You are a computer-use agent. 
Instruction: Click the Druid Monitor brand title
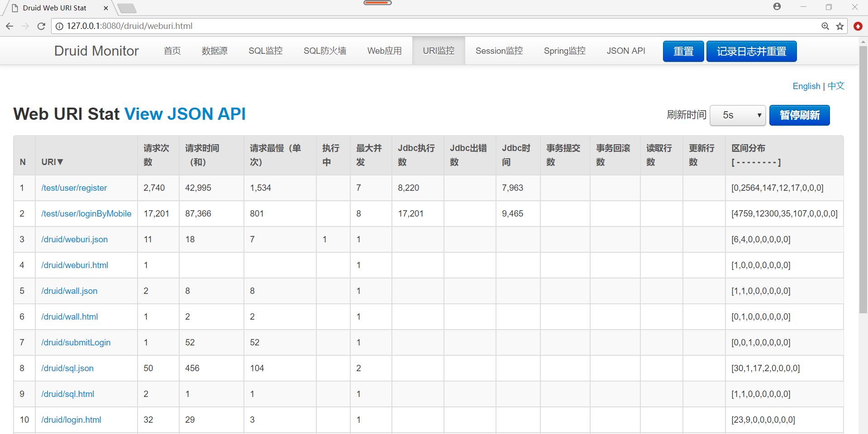point(96,51)
